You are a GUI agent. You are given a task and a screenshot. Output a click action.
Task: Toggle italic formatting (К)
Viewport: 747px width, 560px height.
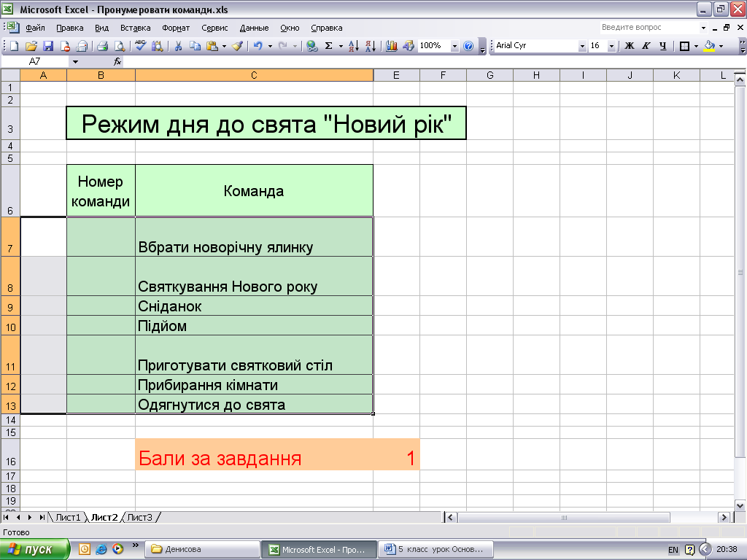point(646,46)
